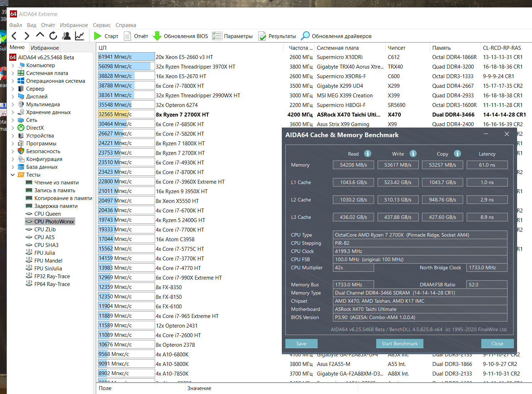Select the CPU ZLib test

coord(45,230)
